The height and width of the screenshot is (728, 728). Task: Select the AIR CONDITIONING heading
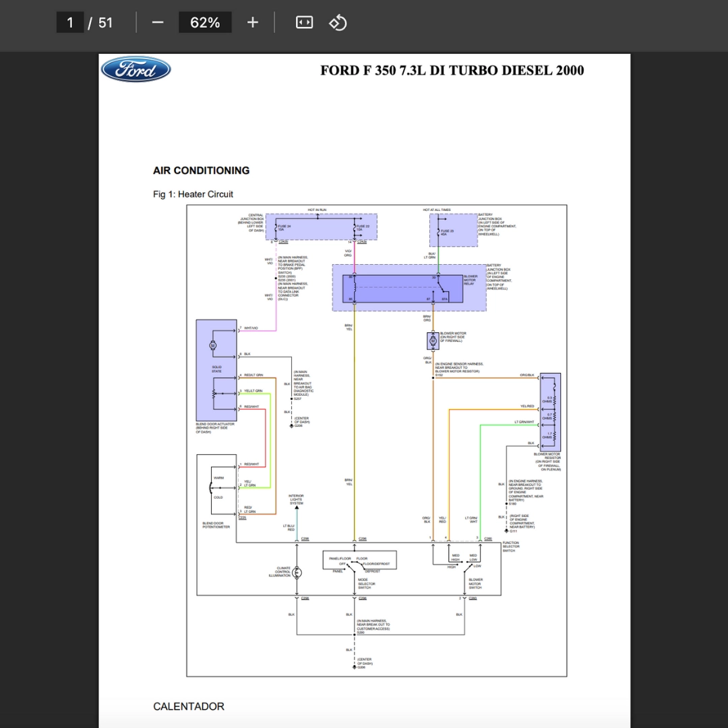point(201,171)
